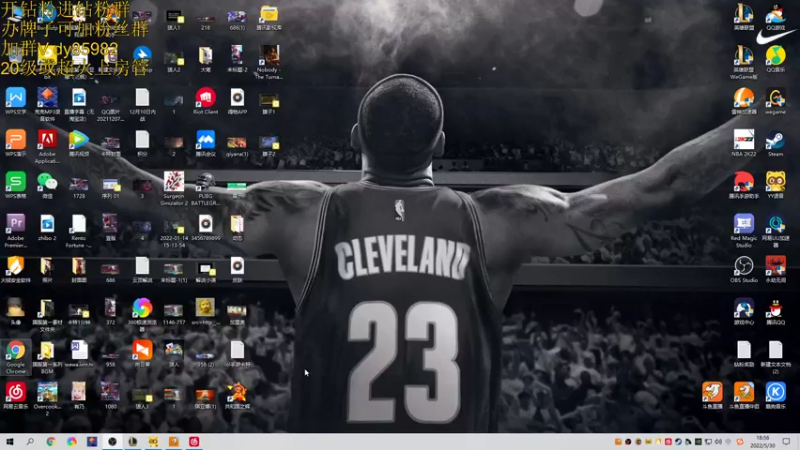Open the green S WPS spreadsheet shortcut
Screen dimensions: 800x450
tap(15, 185)
